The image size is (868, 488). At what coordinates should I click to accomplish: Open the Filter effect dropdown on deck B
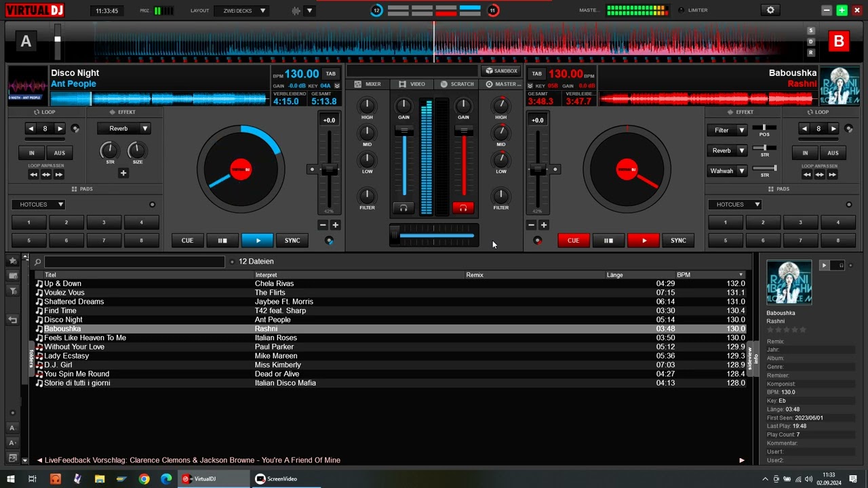[726, 130]
